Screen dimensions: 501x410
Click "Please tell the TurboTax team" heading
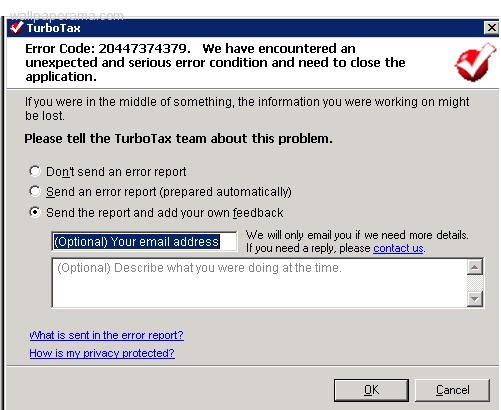click(178, 138)
